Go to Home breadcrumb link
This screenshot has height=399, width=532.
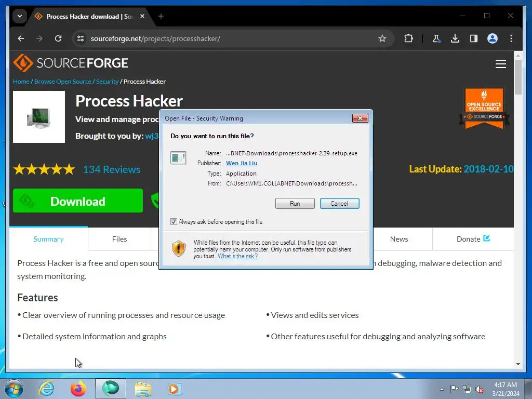[x=21, y=82]
